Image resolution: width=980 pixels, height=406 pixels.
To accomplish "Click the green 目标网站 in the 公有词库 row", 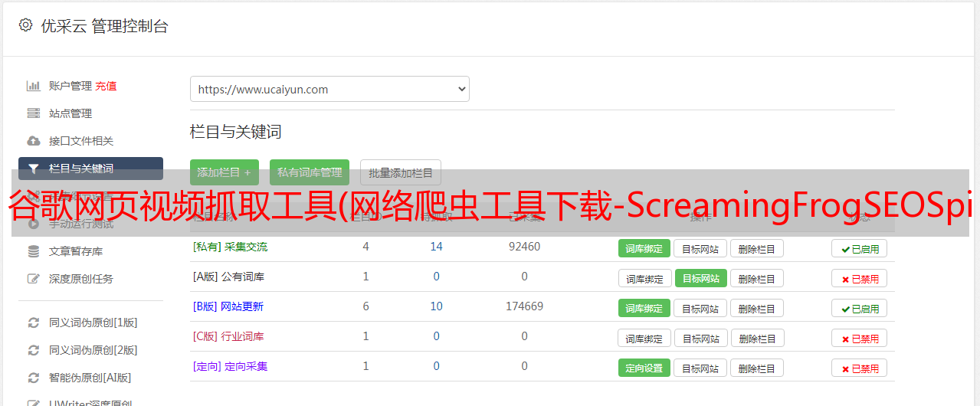I will tap(700, 278).
